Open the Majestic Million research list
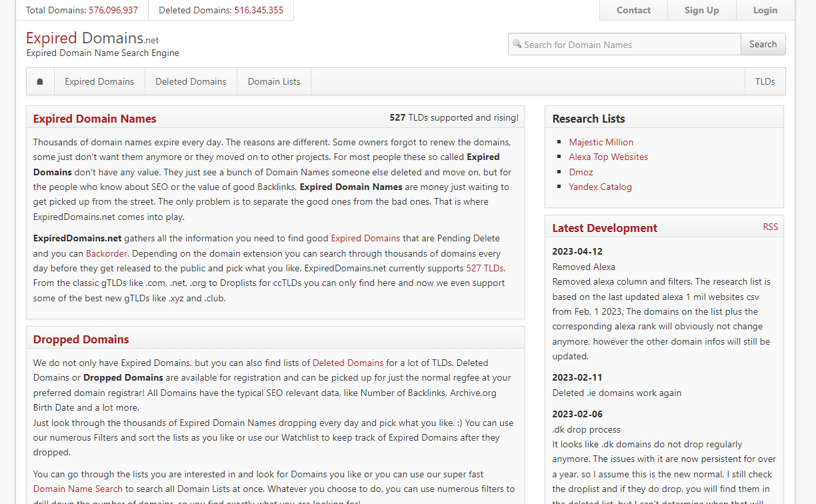The image size is (816, 504). click(601, 142)
